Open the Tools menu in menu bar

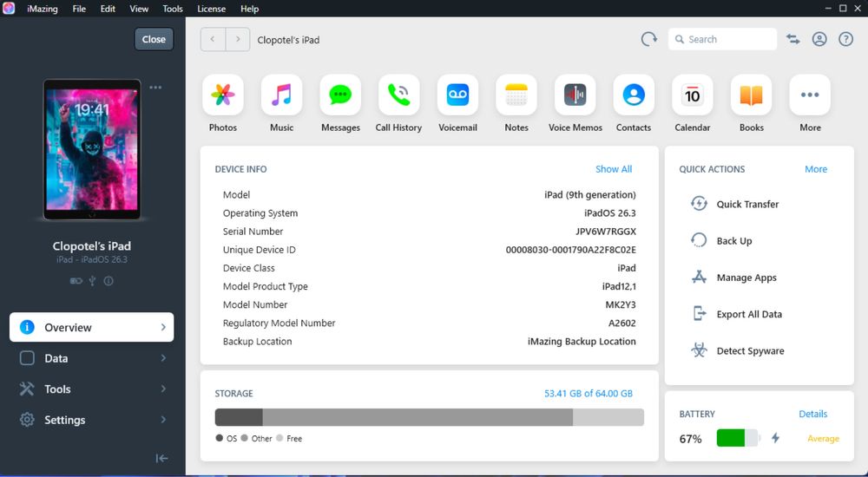173,9
